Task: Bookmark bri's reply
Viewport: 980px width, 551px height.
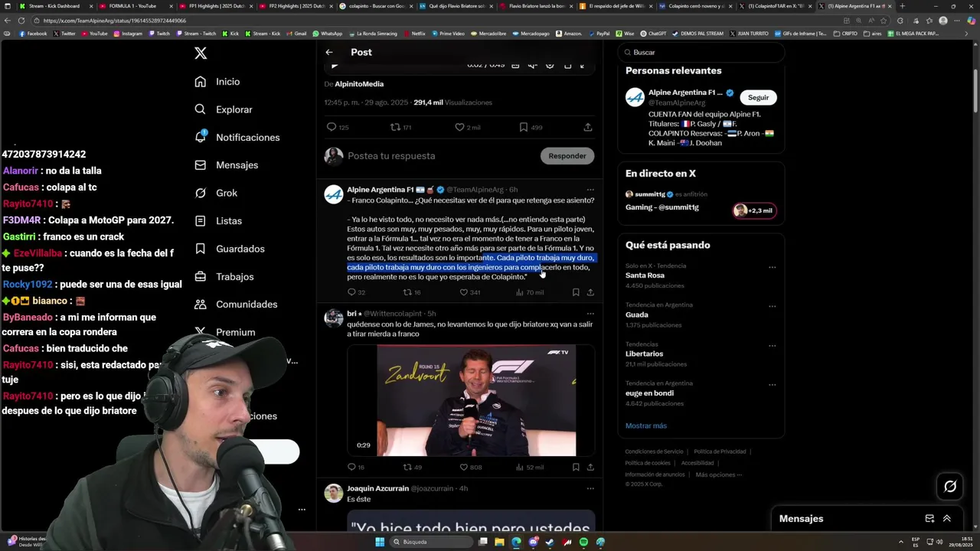Action: point(576,467)
